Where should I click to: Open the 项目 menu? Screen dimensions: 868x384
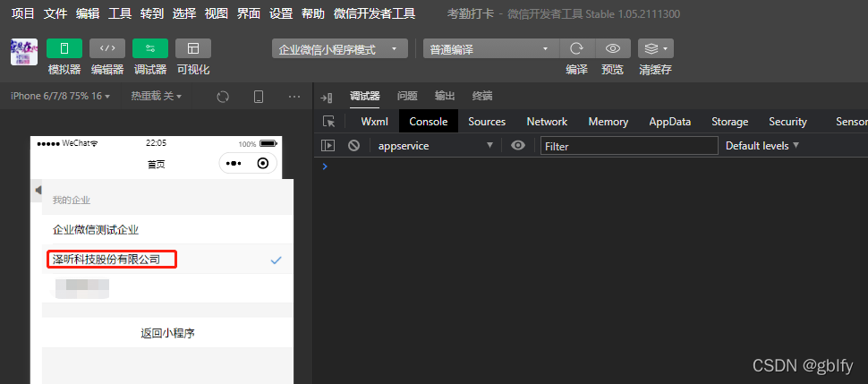click(22, 13)
